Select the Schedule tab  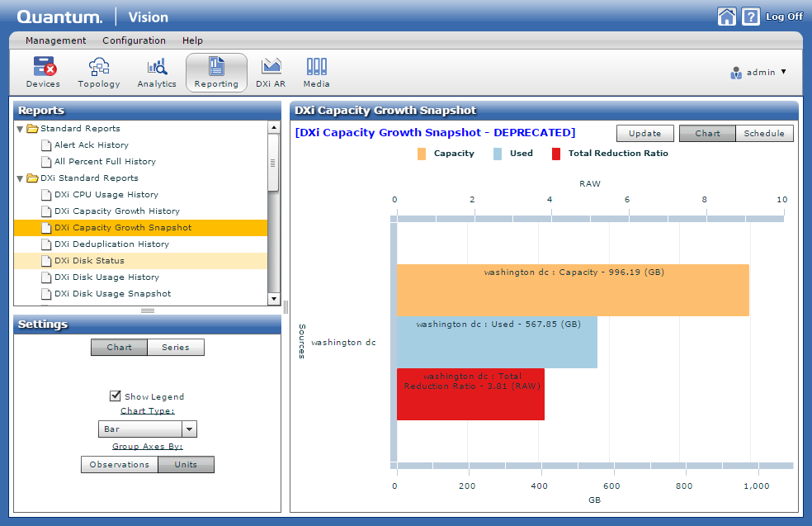pos(764,133)
